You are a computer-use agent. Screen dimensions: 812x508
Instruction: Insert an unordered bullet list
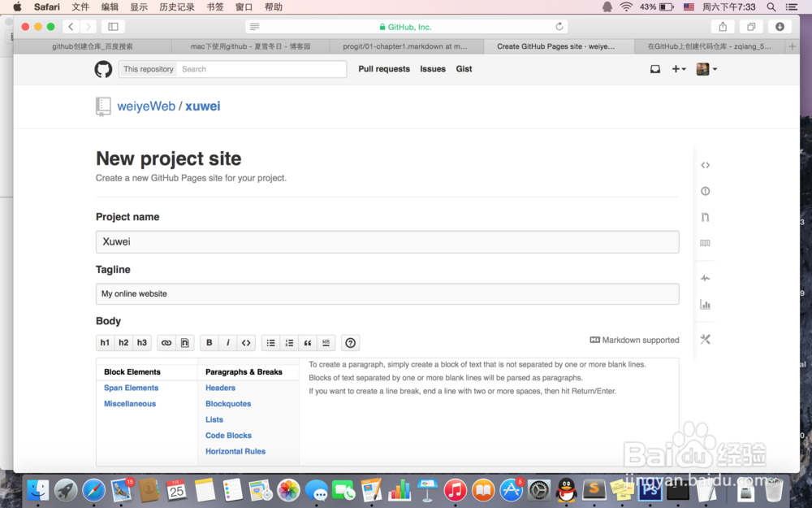[x=271, y=343]
